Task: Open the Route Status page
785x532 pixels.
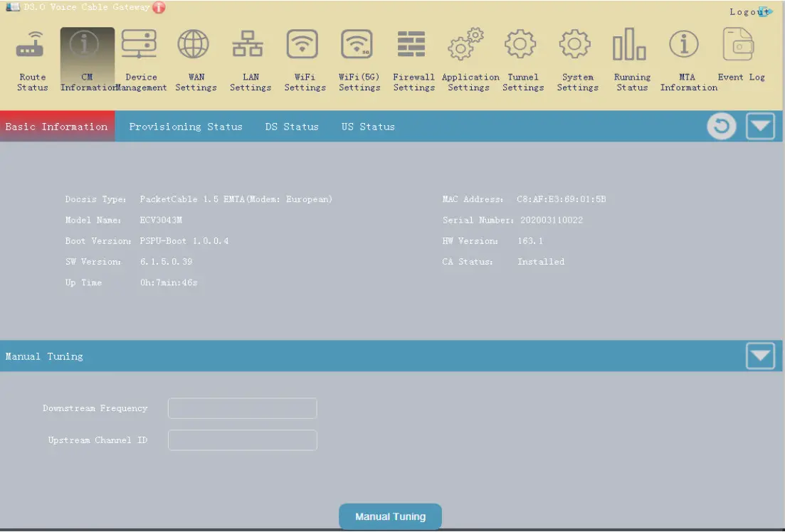Action: coord(32,60)
